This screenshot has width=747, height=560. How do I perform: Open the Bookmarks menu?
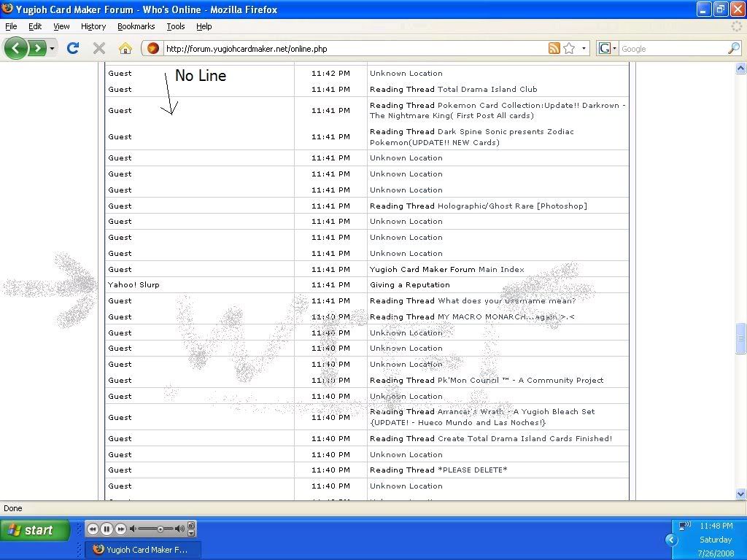136,26
